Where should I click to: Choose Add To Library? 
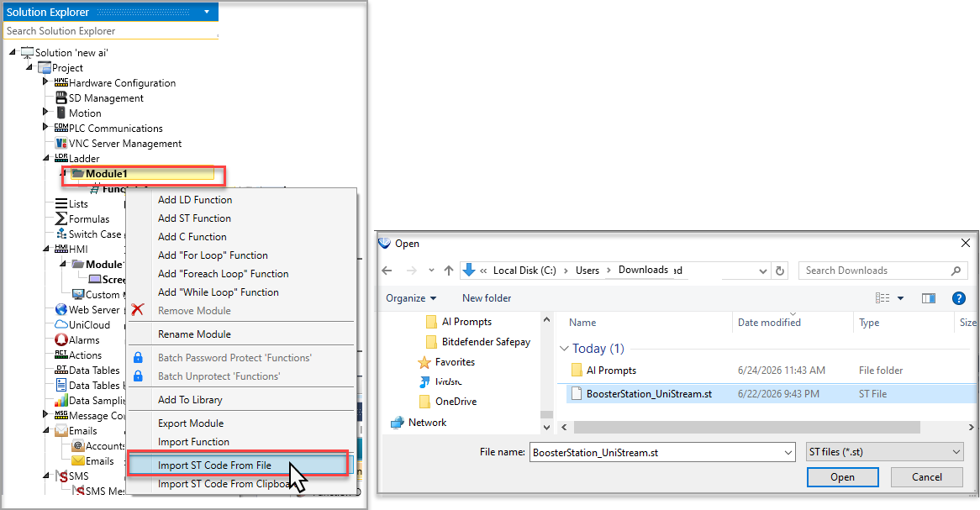click(190, 400)
